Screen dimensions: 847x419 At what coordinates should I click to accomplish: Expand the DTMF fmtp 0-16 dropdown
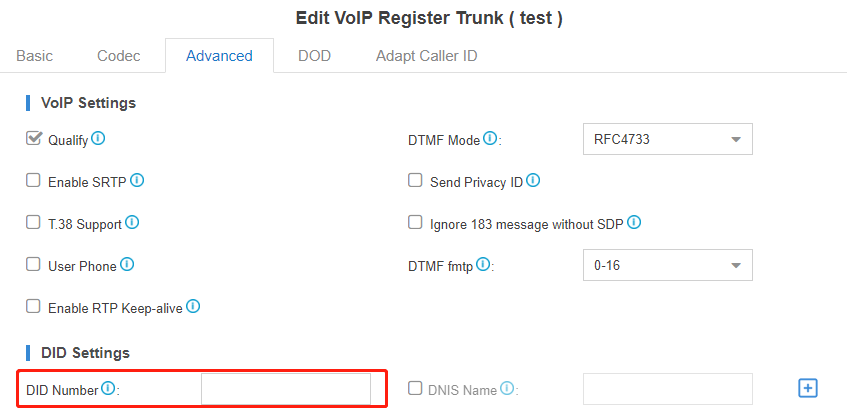click(668, 265)
